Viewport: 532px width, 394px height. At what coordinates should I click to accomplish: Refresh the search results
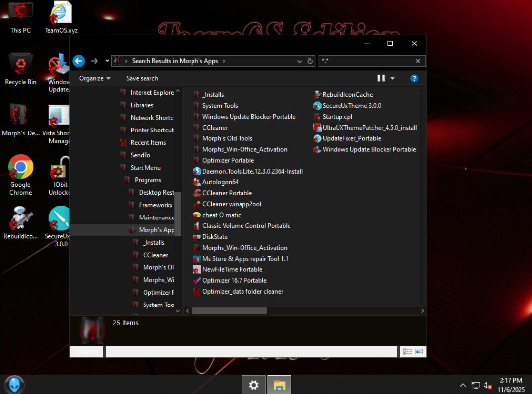(310, 61)
